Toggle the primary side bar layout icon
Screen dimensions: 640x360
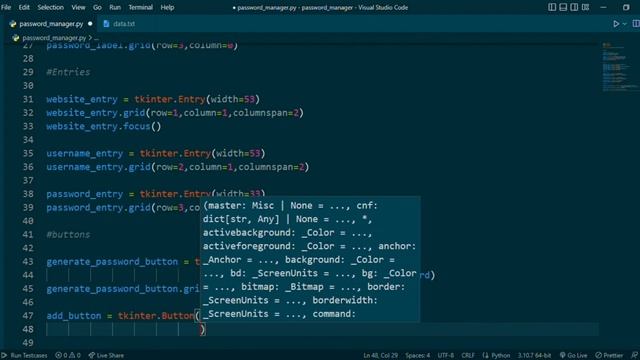coord(552,7)
